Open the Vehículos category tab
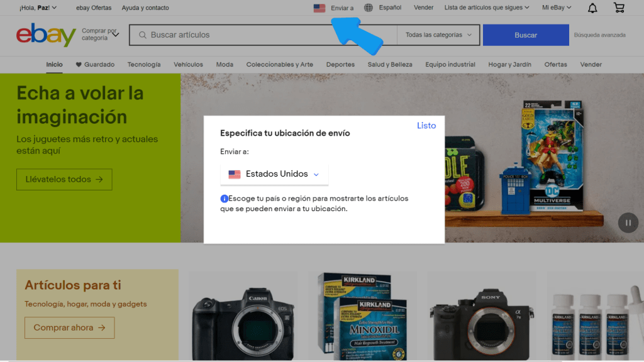 tap(188, 65)
